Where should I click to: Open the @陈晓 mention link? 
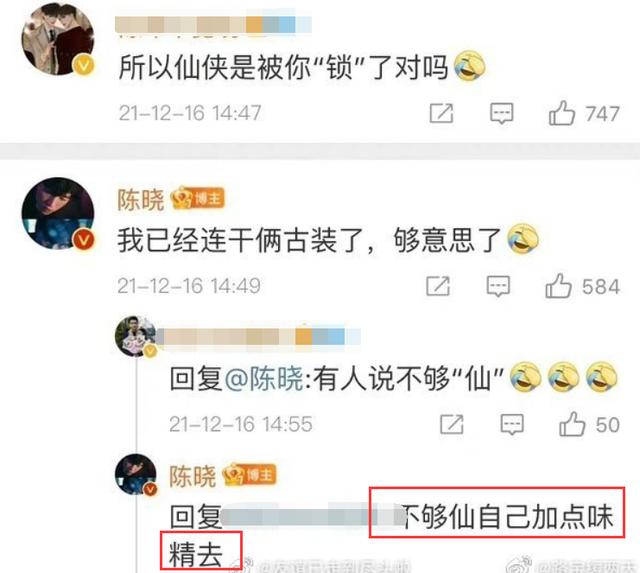coord(264,379)
